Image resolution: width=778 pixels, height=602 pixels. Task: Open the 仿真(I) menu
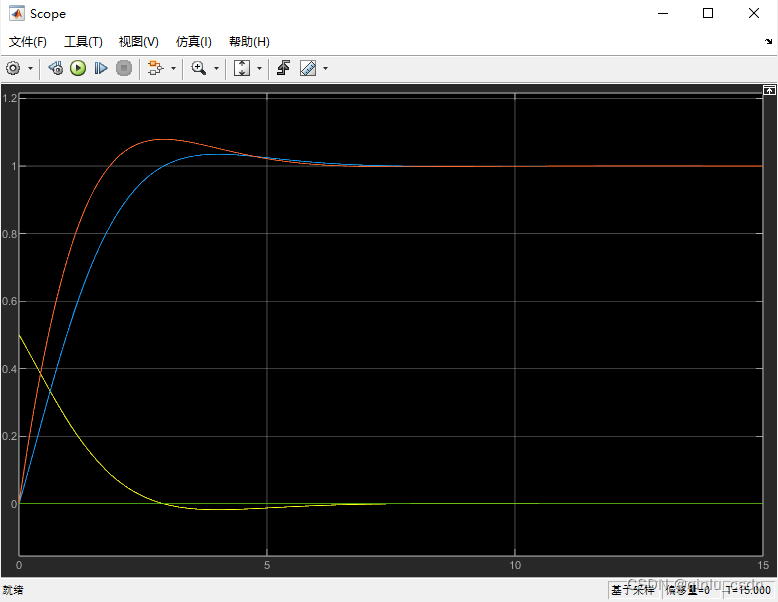pyautogui.click(x=194, y=42)
